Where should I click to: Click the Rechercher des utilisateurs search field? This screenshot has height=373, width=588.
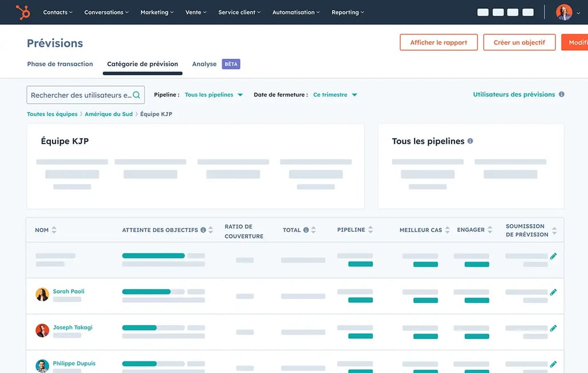tap(80, 95)
